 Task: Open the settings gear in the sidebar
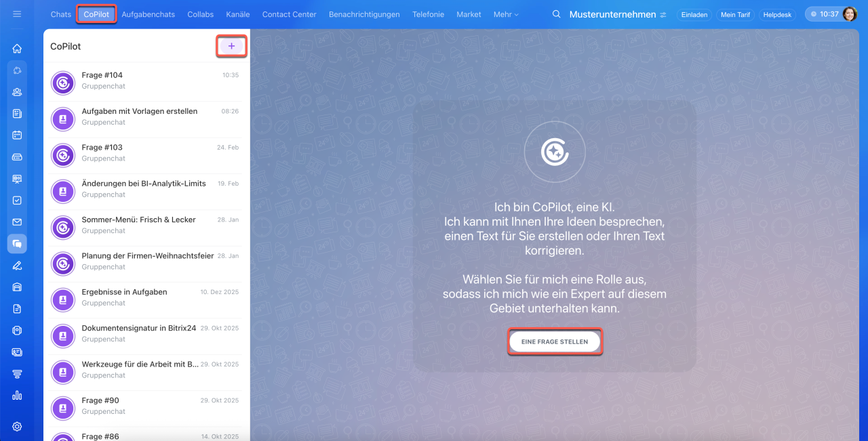click(x=17, y=427)
